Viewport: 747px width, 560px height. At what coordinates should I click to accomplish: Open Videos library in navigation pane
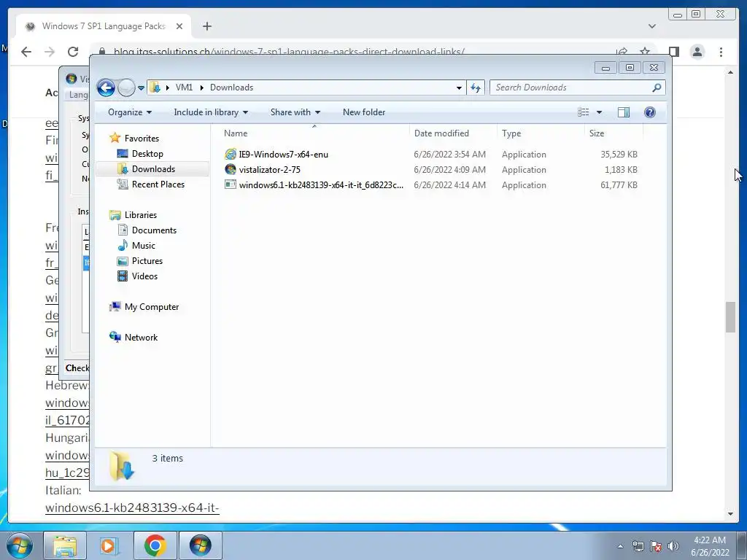144,276
